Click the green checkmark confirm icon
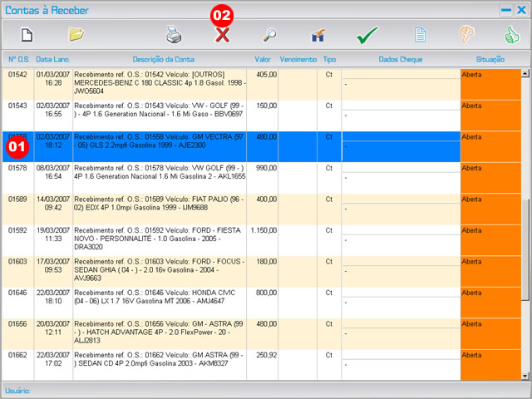532x399 pixels. pos(367,36)
